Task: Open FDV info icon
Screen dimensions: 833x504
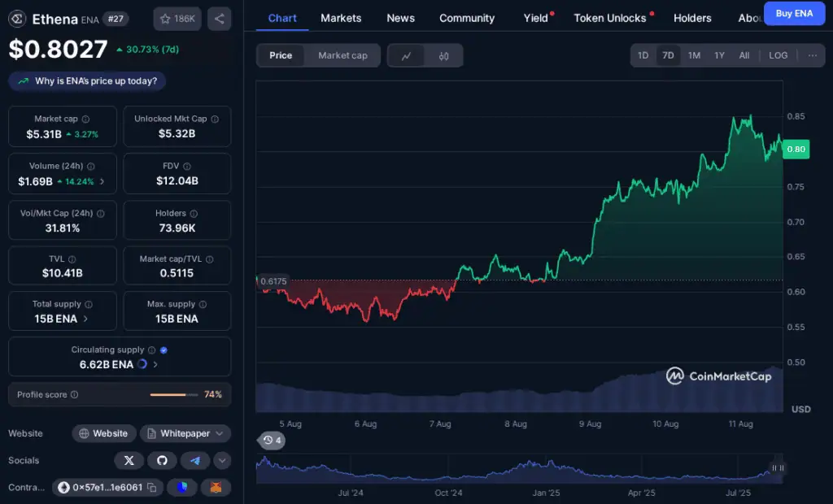Action: [x=186, y=166]
